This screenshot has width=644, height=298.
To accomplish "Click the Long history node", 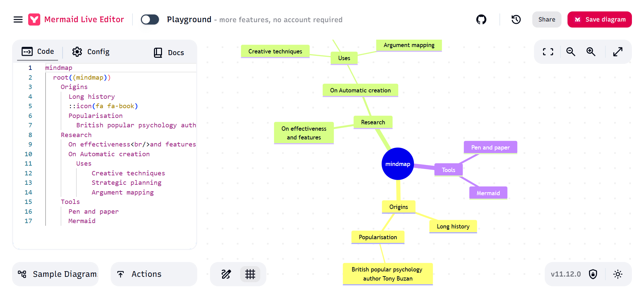I will (x=453, y=226).
